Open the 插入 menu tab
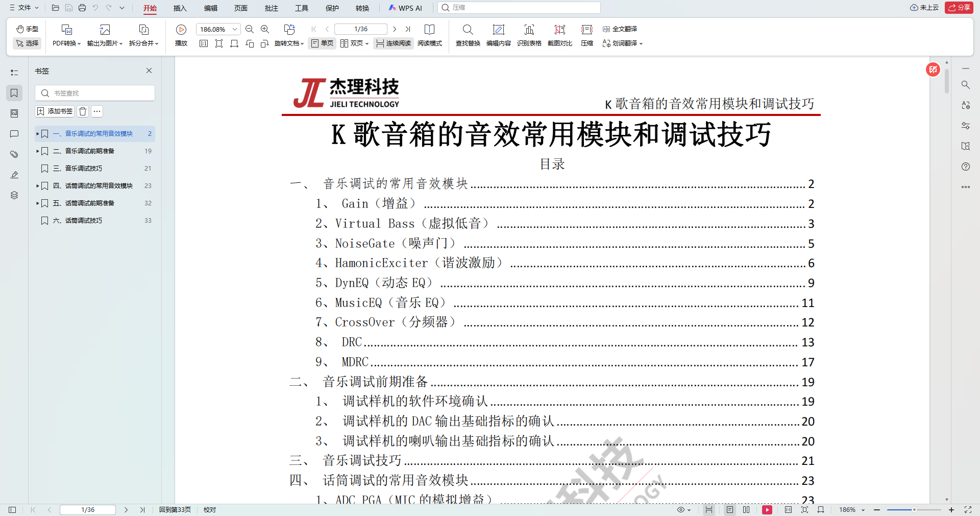The image size is (980, 516). (180, 8)
